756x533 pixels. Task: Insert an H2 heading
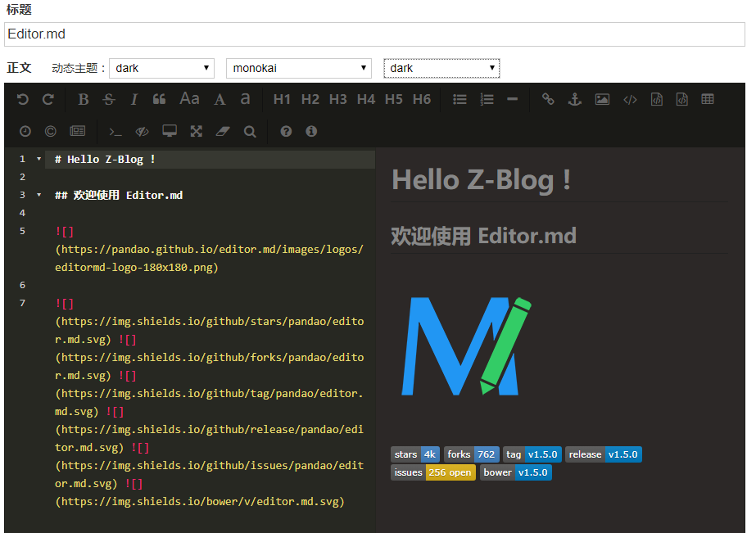point(310,99)
